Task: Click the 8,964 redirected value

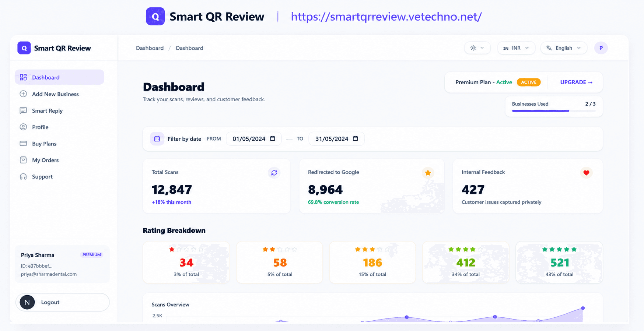Action: click(x=325, y=190)
